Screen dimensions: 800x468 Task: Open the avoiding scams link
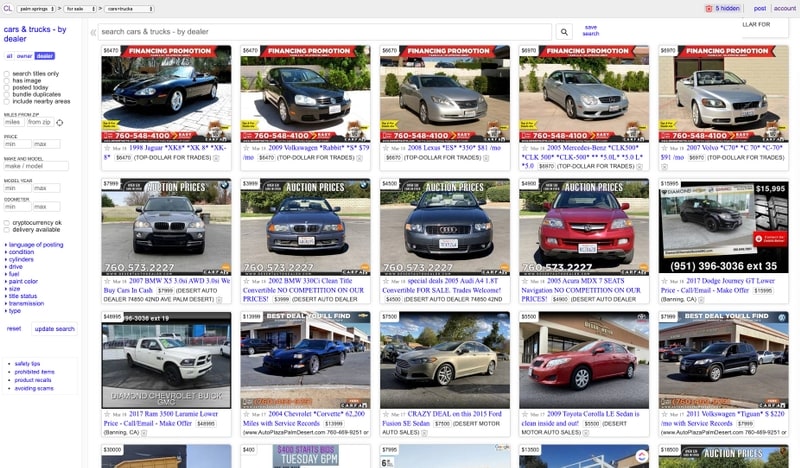pos(34,388)
